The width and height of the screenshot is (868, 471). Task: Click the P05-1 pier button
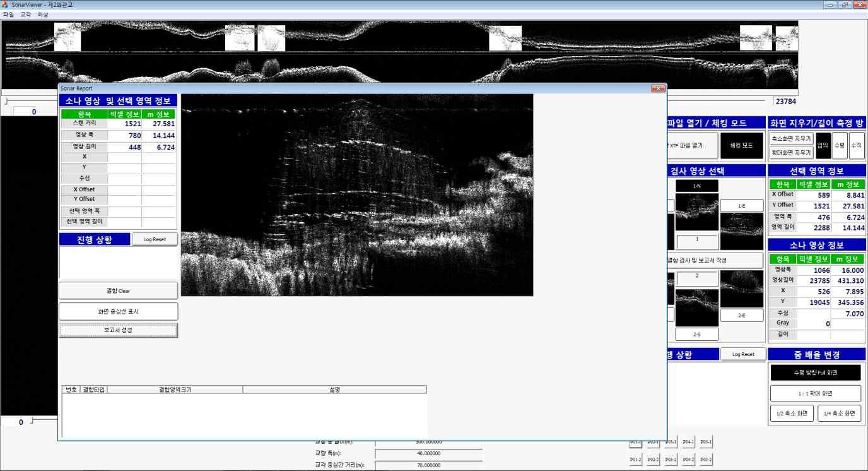pos(706,442)
